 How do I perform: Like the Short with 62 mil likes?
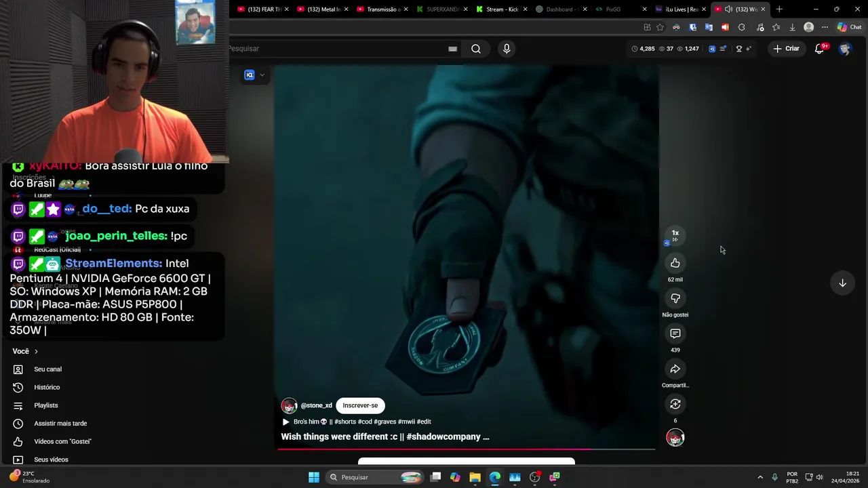(675, 263)
